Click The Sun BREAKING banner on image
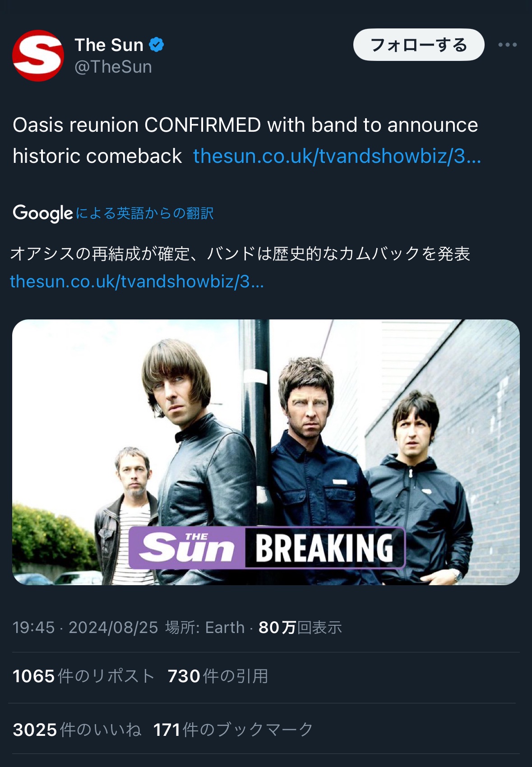 267,548
